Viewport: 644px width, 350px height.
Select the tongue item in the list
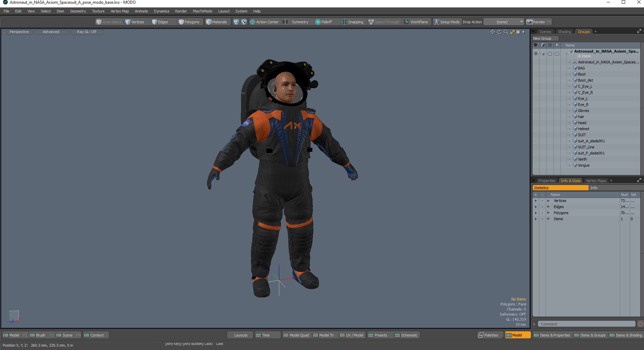(x=583, y=165)
